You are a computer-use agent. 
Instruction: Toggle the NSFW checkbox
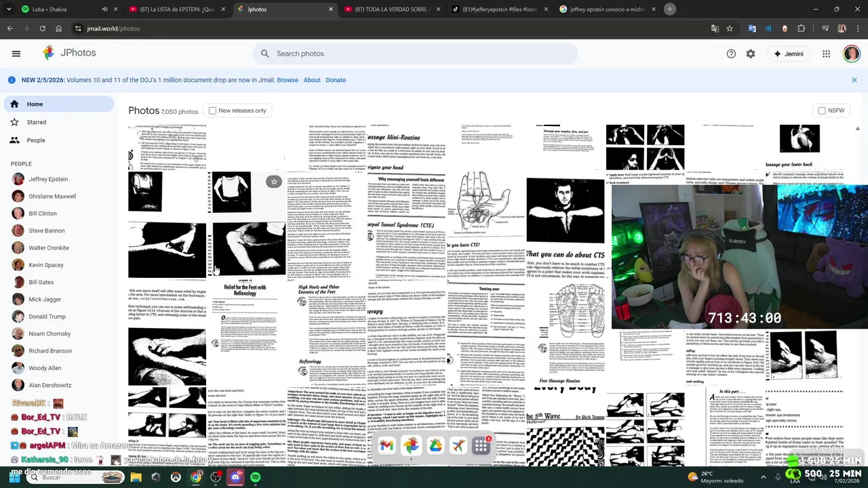[x=822, y=110]
